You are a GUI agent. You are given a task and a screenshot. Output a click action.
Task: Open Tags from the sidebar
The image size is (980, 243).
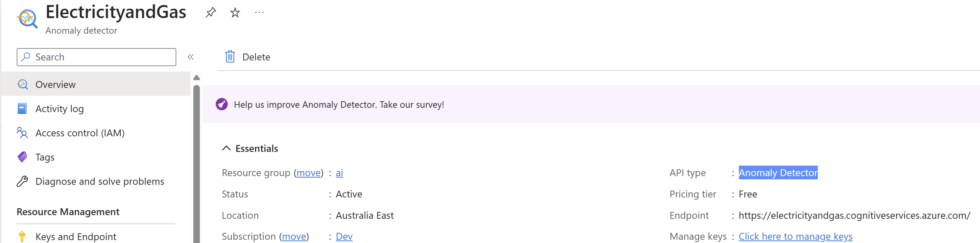45,157
